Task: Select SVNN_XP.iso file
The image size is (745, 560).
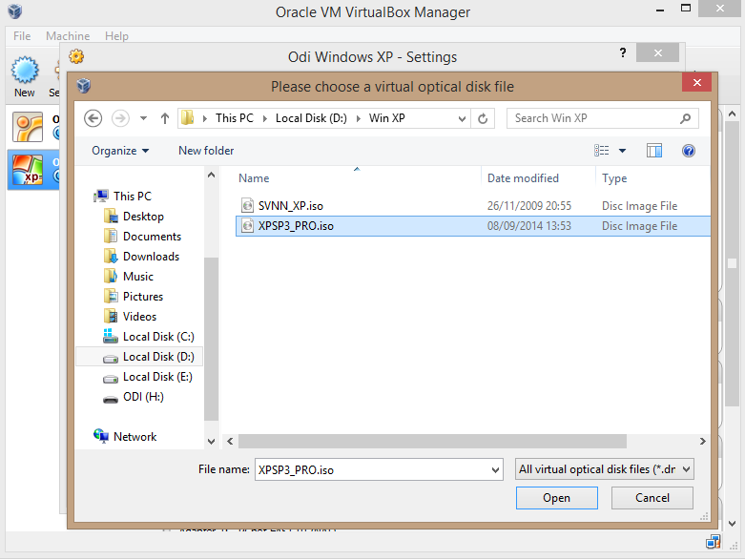Action: (473, 206)
